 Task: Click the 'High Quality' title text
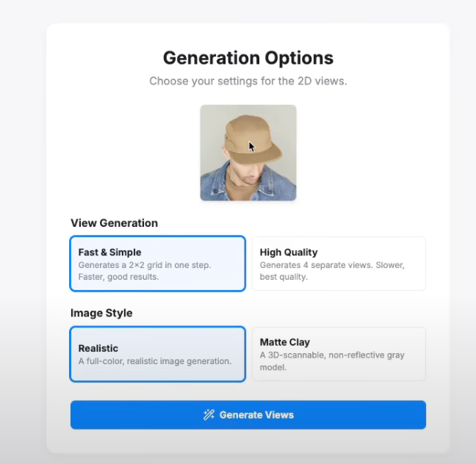point(289,253)
